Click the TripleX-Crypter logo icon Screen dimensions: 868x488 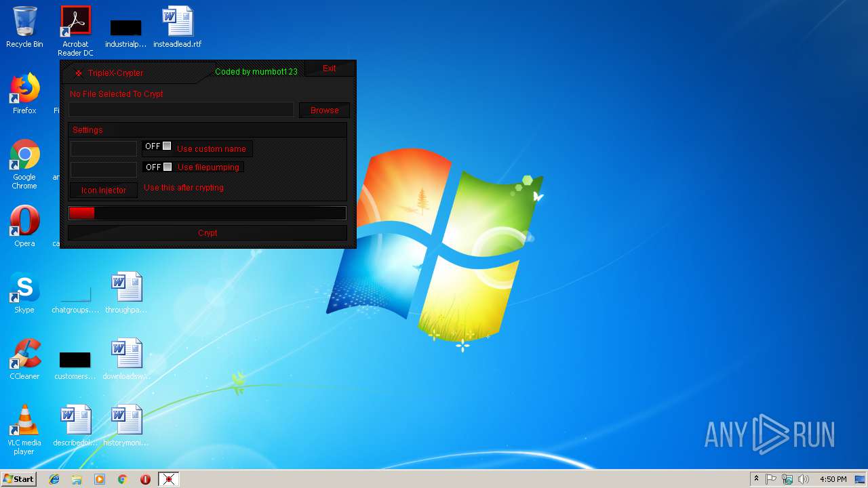79,73
